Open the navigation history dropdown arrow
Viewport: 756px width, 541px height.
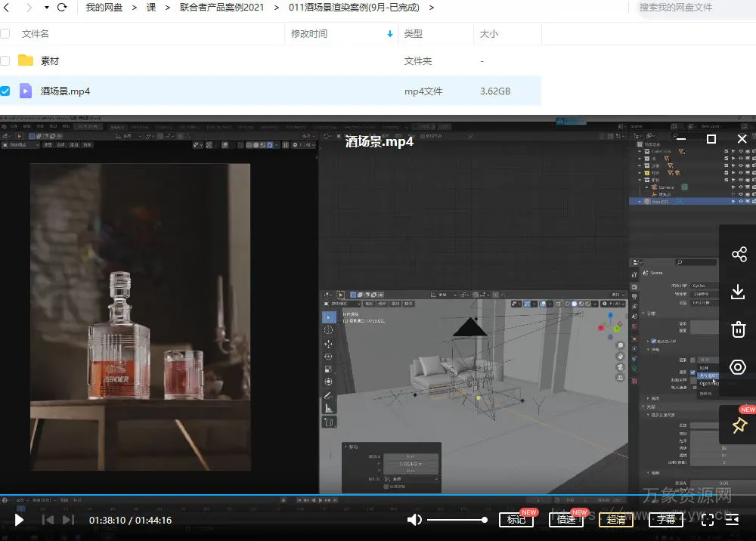click(47, 8)
